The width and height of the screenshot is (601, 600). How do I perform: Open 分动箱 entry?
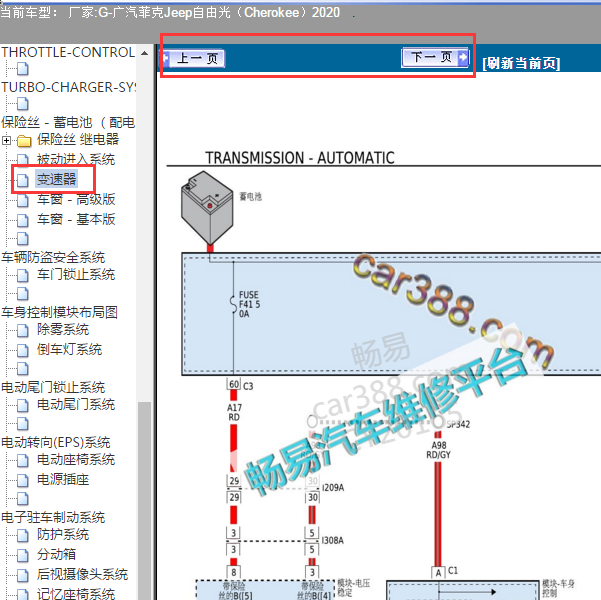click(56, 554)
